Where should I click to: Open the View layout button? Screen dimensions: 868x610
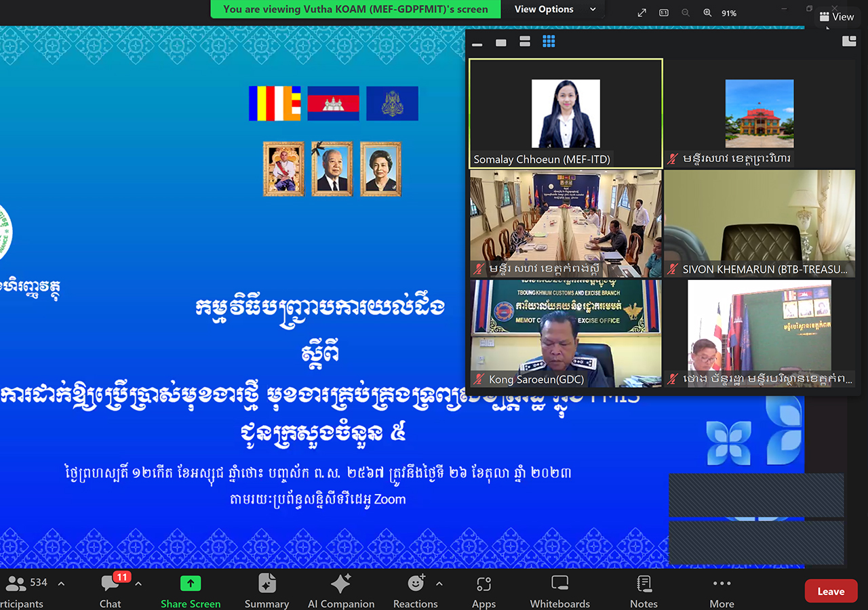pyautogui.click(x=836, y=17)
